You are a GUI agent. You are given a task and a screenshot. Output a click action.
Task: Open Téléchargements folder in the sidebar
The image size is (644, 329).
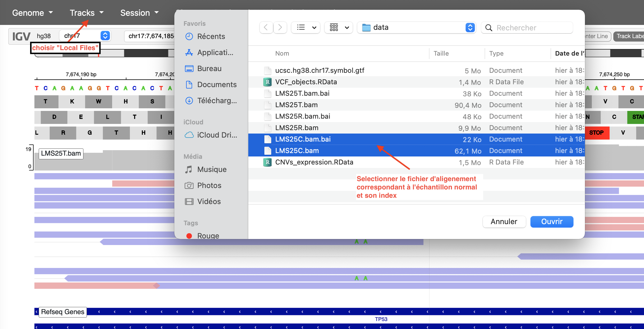pyautogui.click(x=216, y=101)
